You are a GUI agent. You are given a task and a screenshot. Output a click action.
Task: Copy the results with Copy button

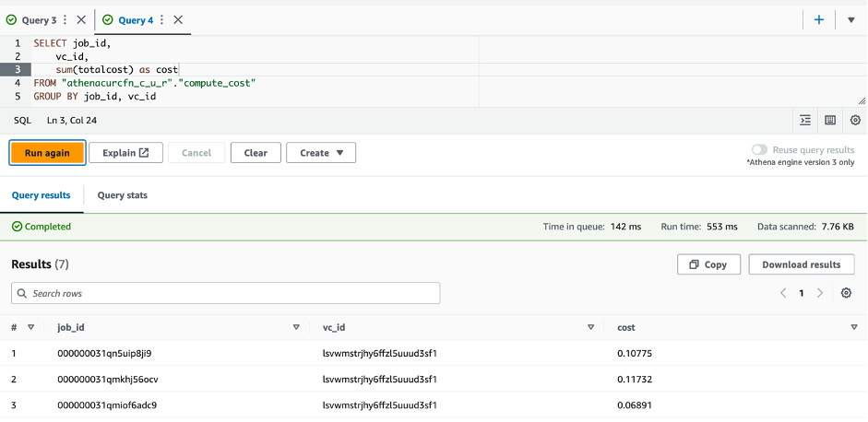click(708, 264)
